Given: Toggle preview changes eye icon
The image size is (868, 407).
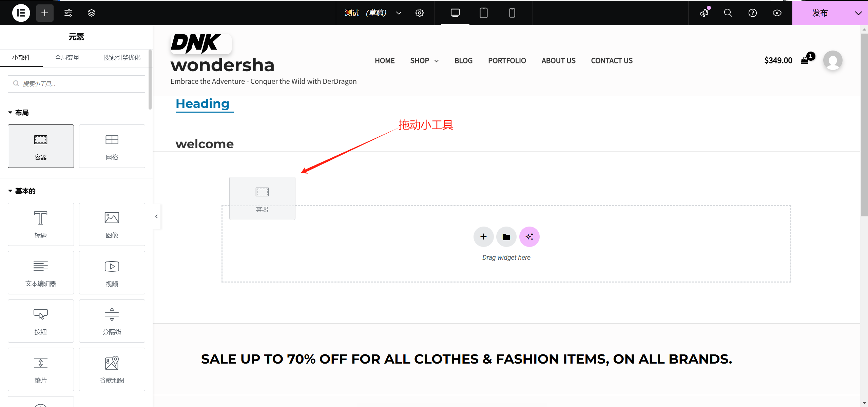Looking at the screenshot, I should coord(777,13).
